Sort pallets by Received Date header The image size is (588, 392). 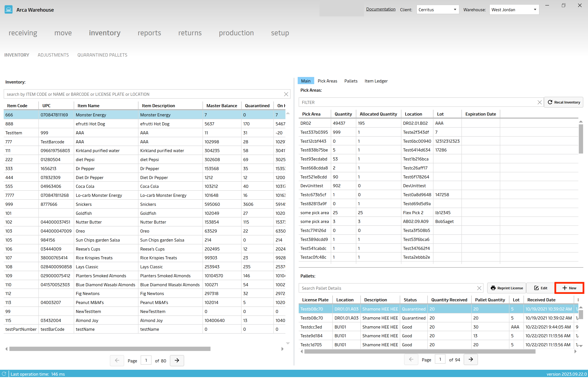tap(549, 300)
